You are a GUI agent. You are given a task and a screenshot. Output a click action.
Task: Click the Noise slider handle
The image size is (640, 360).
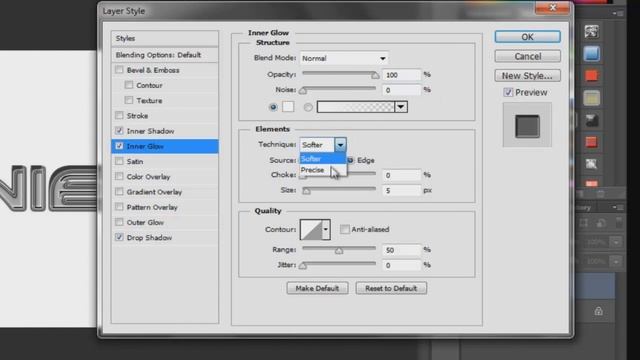coord(303,90)
